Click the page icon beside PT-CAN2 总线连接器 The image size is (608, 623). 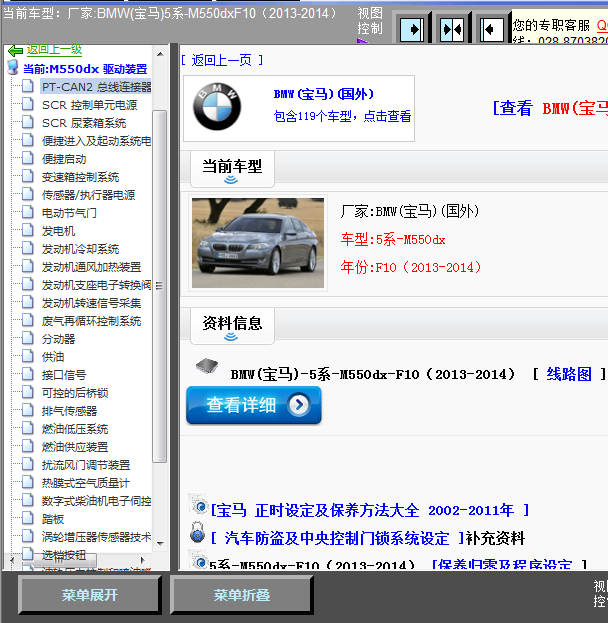[28, 86]
